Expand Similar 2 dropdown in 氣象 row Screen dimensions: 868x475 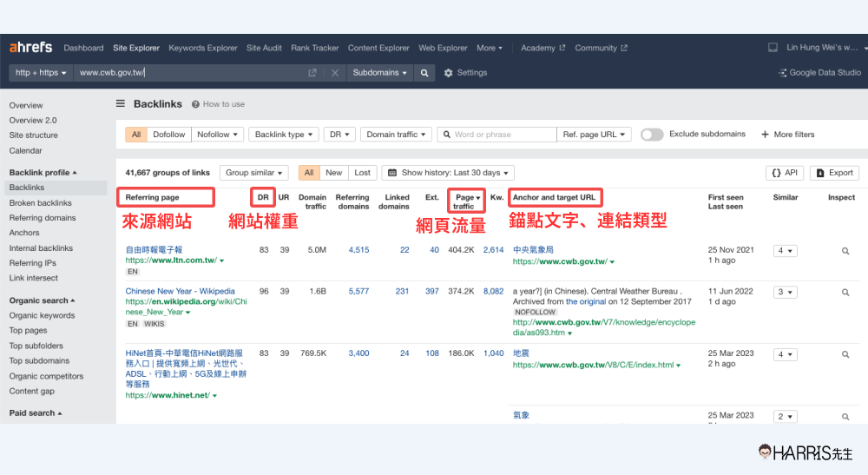pos(785,416)
